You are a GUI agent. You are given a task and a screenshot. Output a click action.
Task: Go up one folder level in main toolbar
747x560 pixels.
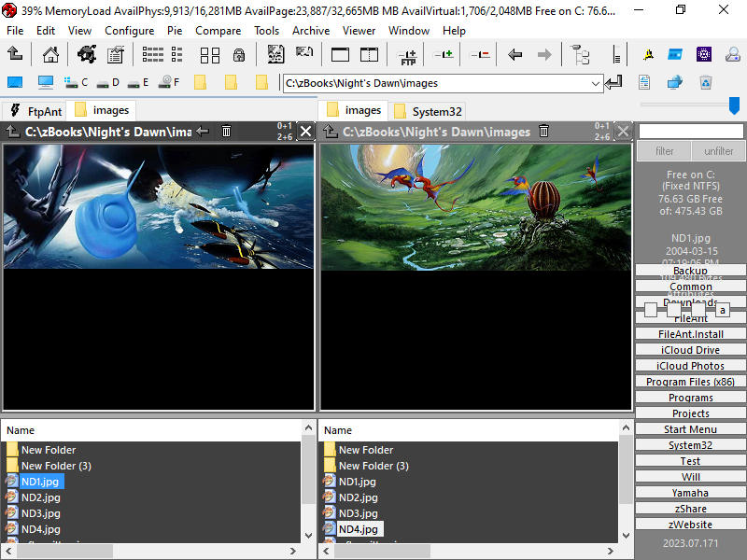tap(15, 54)
